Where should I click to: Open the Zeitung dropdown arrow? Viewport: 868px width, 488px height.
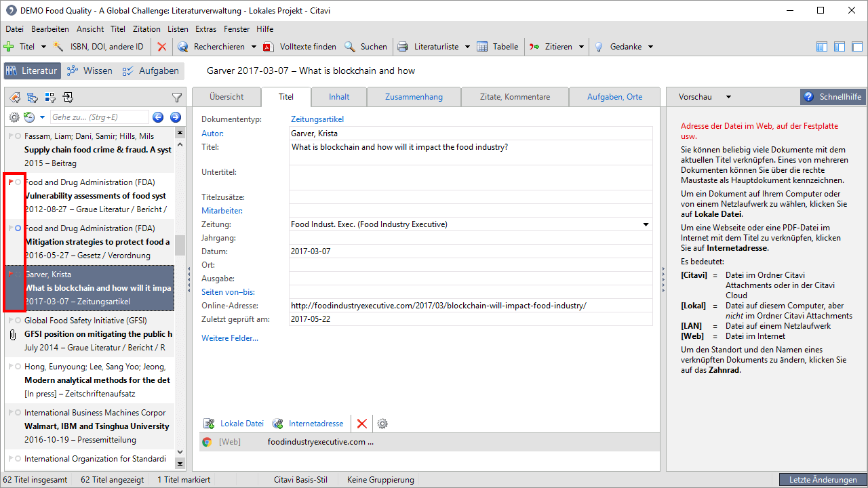(646, 224)
